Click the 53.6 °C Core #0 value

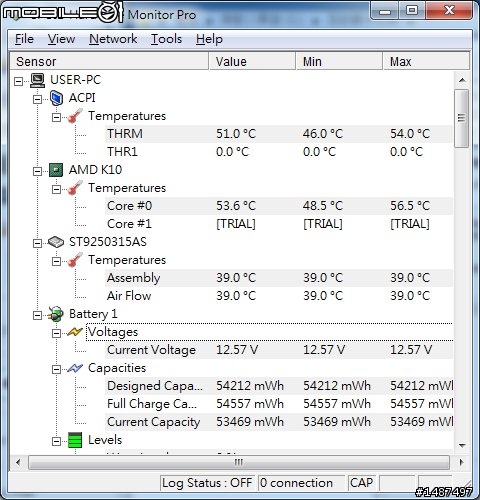coord(236,206)
